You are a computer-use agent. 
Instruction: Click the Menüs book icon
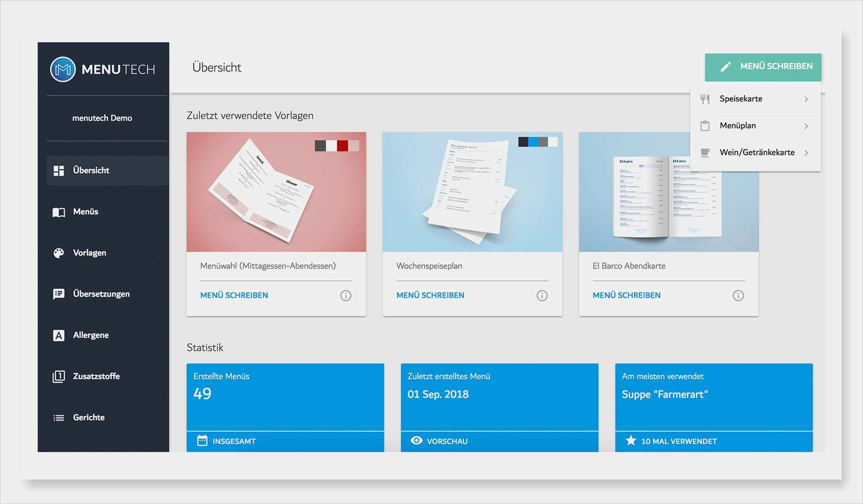59,212
